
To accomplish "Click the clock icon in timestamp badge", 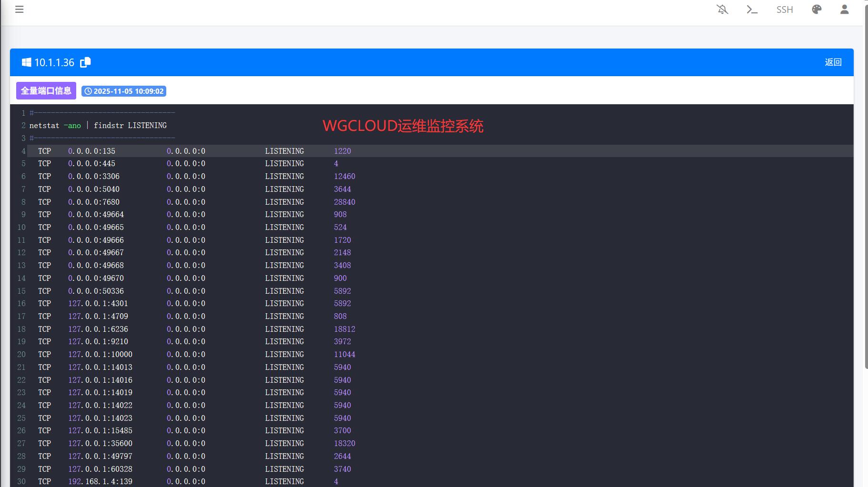I will coord(88,91).
